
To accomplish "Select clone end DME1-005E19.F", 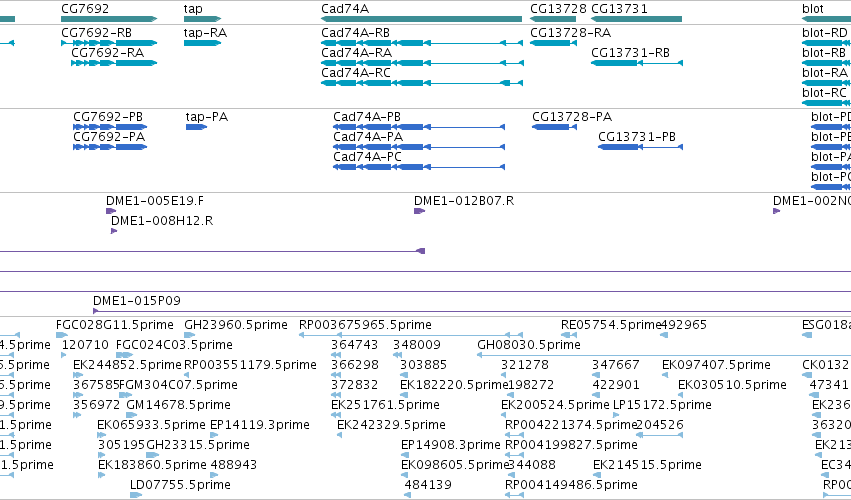I will [111, 211].
